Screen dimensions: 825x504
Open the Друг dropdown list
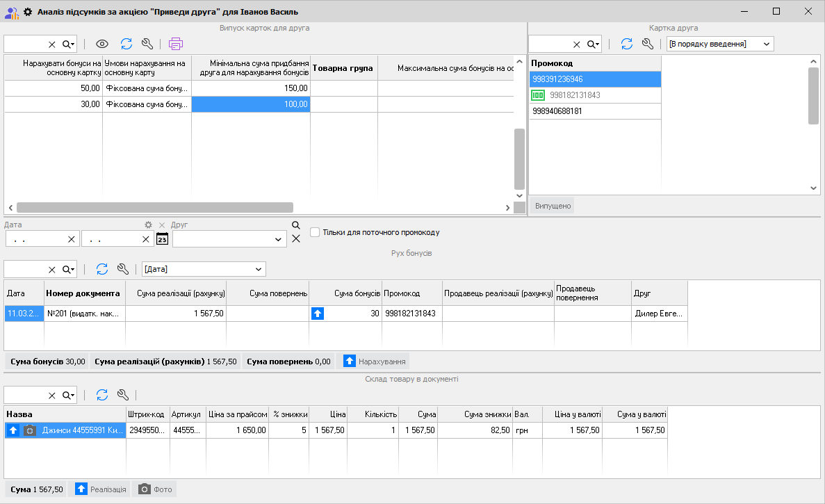coord(279,239)
